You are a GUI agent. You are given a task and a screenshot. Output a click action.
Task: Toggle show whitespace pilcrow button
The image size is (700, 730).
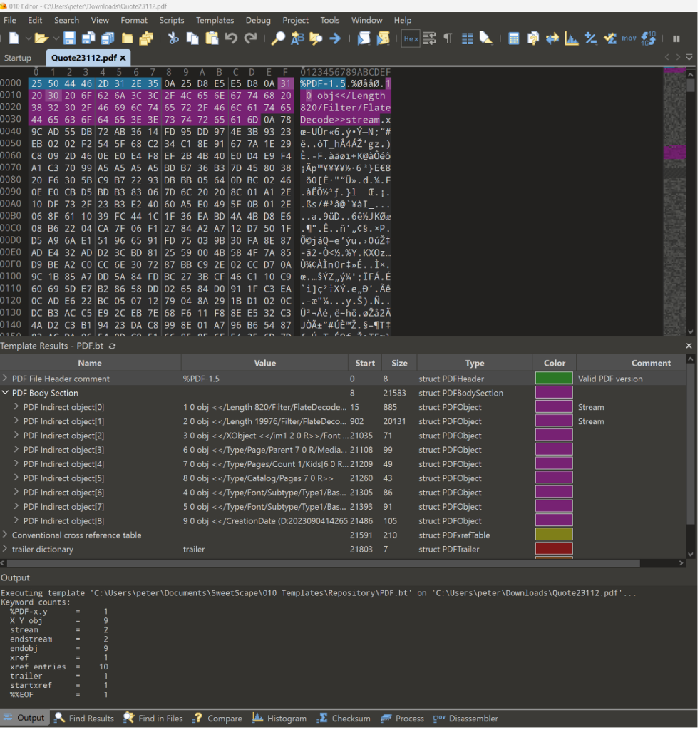coord(448,38)
